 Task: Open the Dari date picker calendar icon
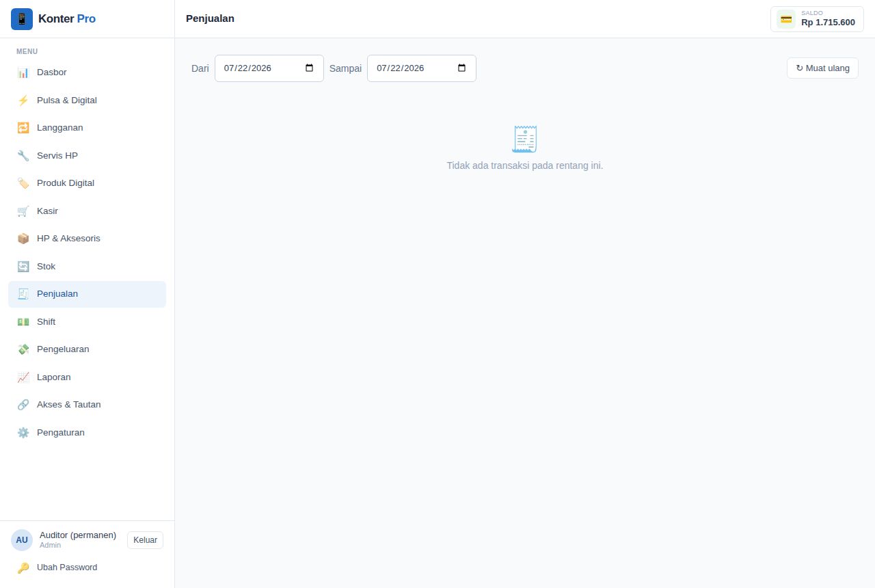coord(309,68)
